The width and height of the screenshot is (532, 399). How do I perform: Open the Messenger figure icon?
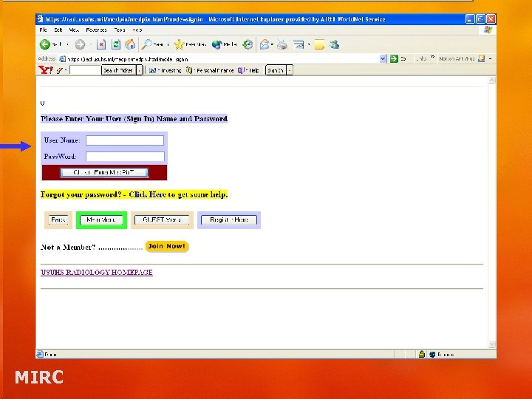coord(335,44)
